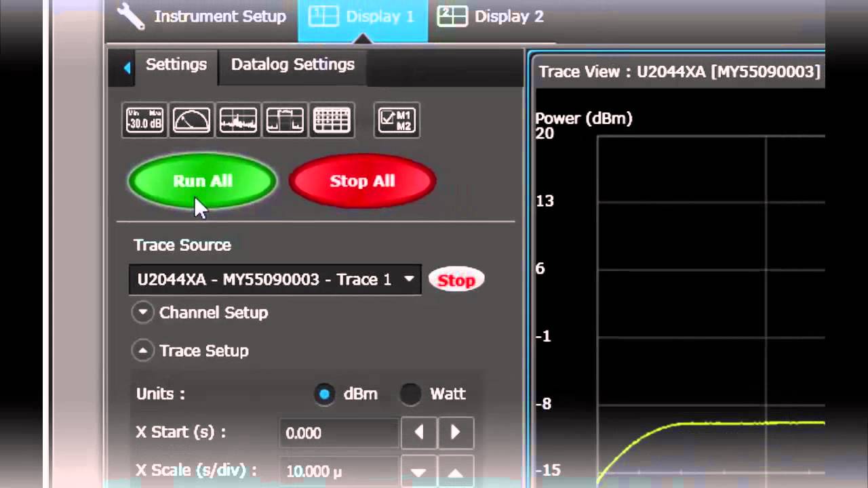Select the trace view icon
Screen dimensions: 868x488
pos(285,121)
